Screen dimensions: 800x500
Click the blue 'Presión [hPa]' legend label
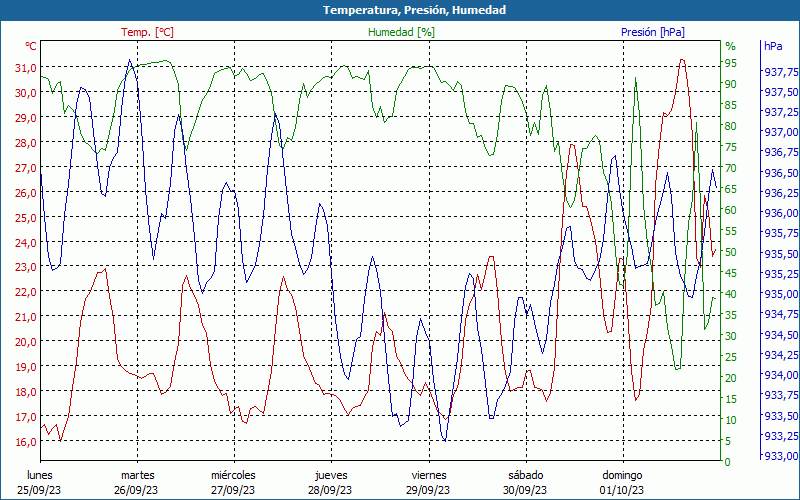pyautogui.click(x=653, y=32)
